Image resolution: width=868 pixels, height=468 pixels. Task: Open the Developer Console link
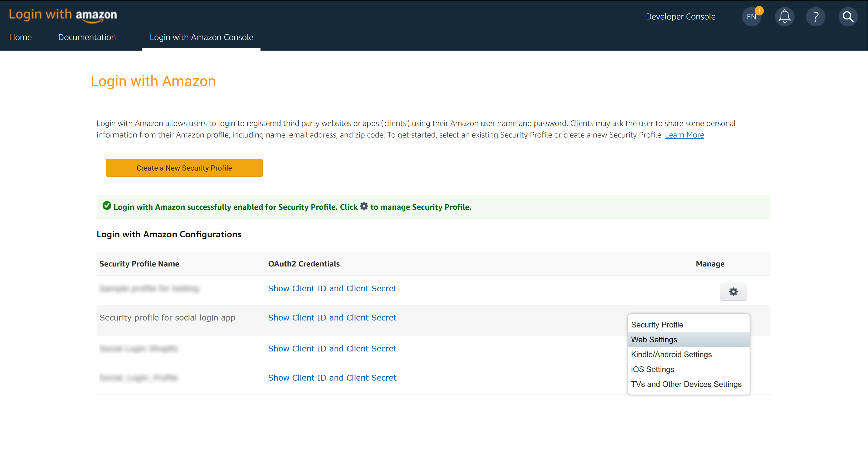(680, 16)
